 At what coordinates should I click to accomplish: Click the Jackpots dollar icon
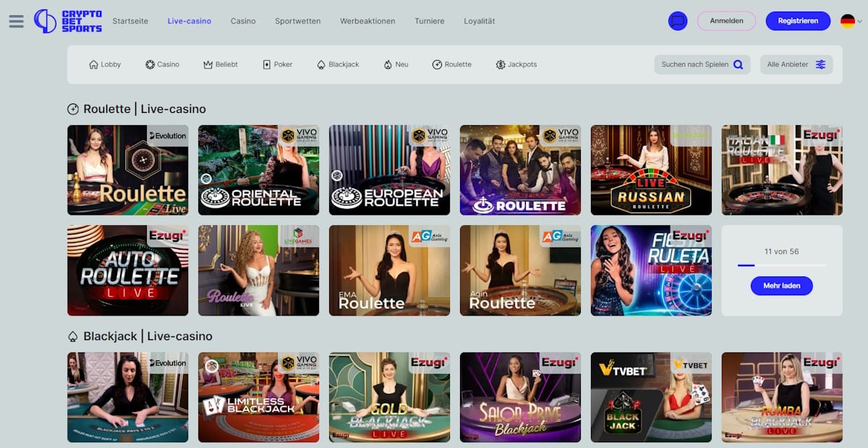point(501,64)
